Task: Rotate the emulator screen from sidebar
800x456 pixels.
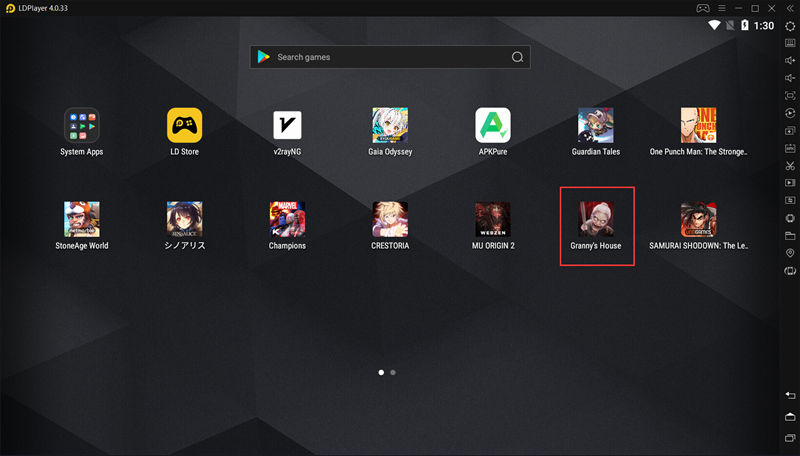Action: (790, 271)
